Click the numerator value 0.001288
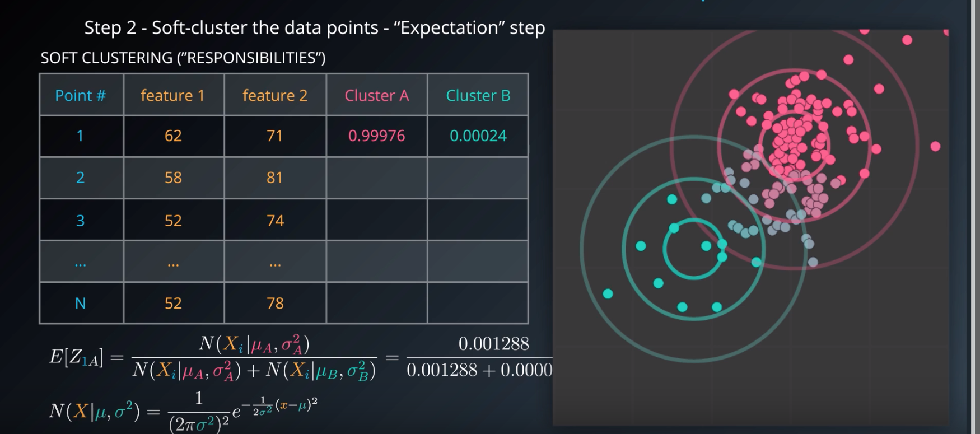 point(493,344)
